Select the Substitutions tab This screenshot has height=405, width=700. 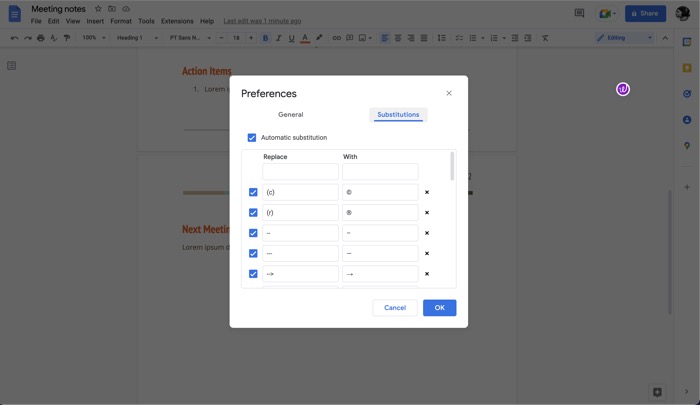click(x=398, y=114)
